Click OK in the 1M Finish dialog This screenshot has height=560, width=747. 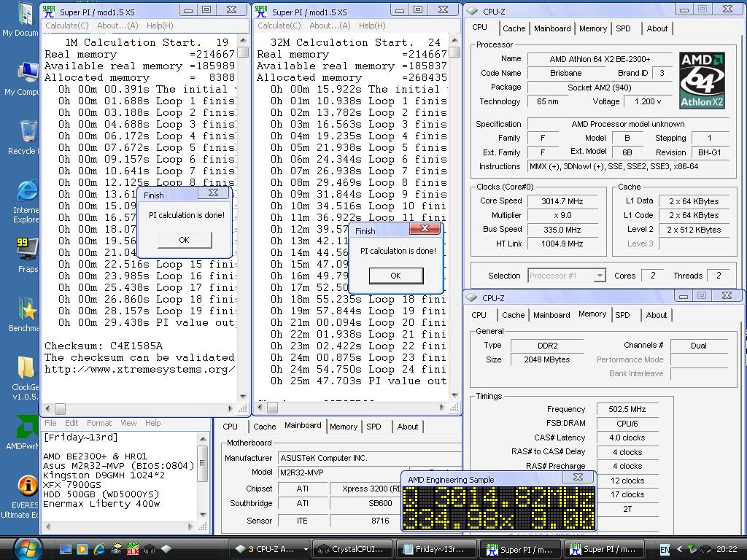click(185, 240)
